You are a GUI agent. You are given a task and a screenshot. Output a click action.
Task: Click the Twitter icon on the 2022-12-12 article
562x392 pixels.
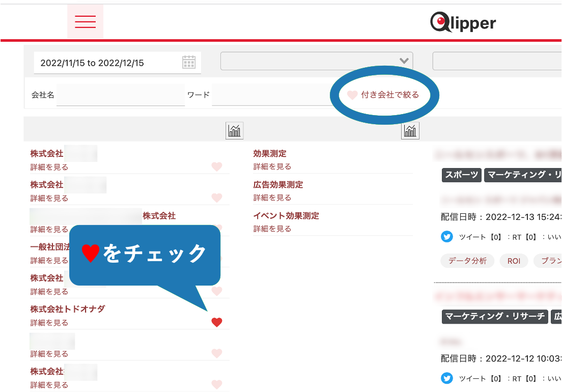447,378
